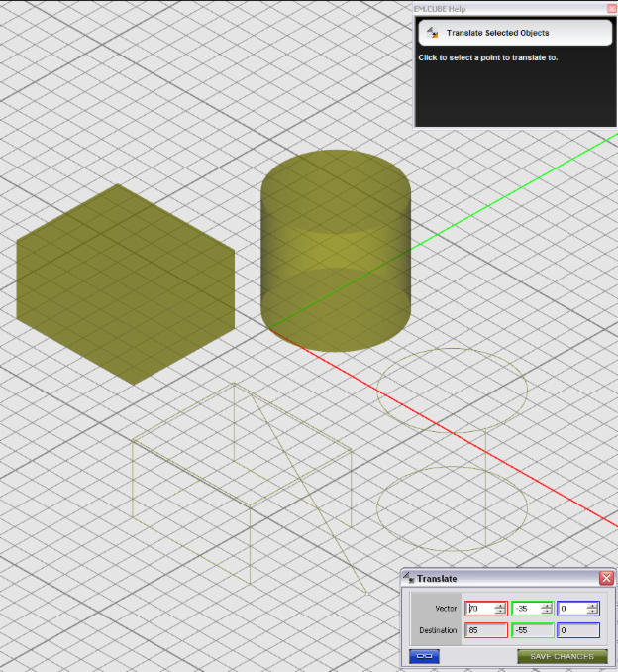Click the green Vector Y input field

(526, 609)
